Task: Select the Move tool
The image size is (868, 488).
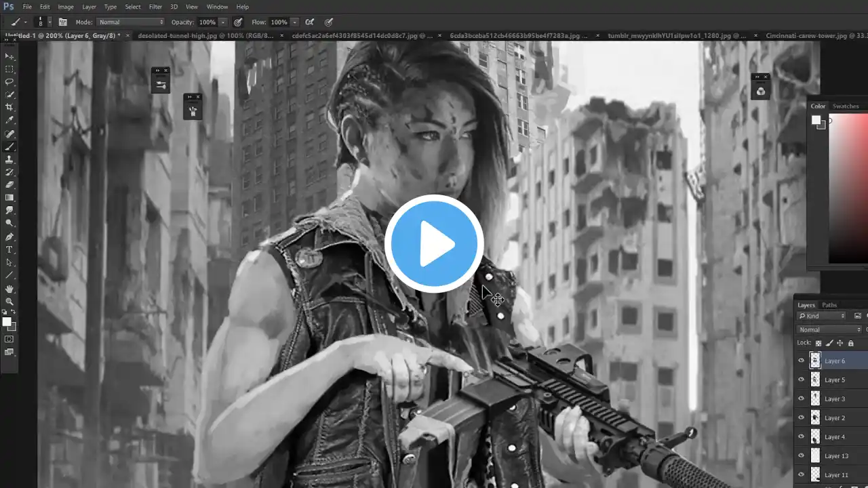Action: tap(9, 56)
